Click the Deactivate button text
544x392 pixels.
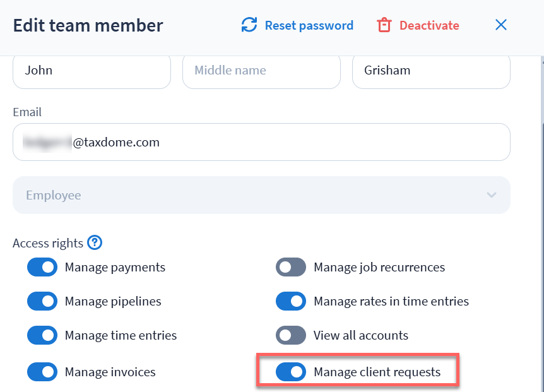pos(429,25)
